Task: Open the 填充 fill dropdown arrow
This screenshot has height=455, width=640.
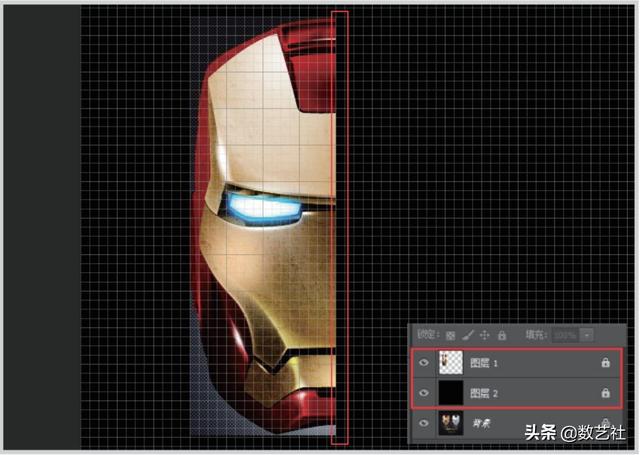Action: click(x=587, y=335)
